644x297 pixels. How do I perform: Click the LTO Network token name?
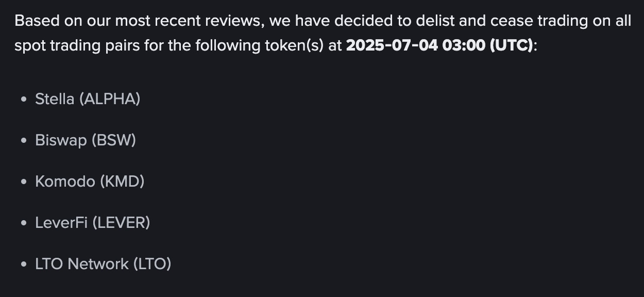[x=82, y=264]
